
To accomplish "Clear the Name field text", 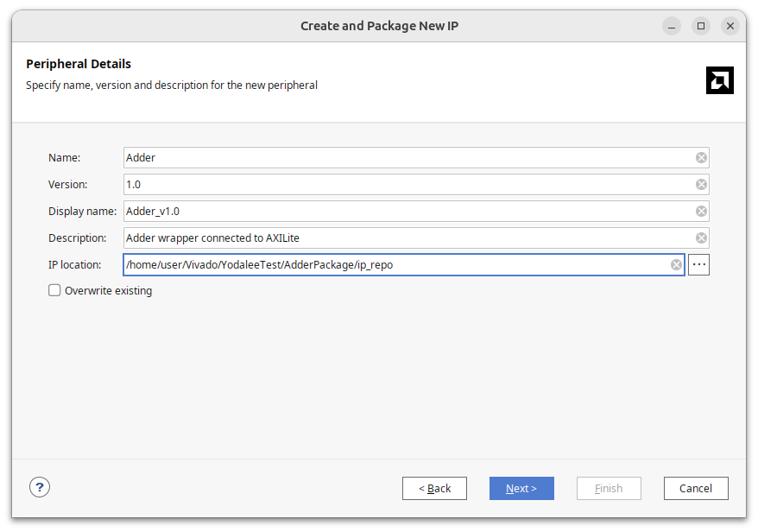I will tap(701, 158).
